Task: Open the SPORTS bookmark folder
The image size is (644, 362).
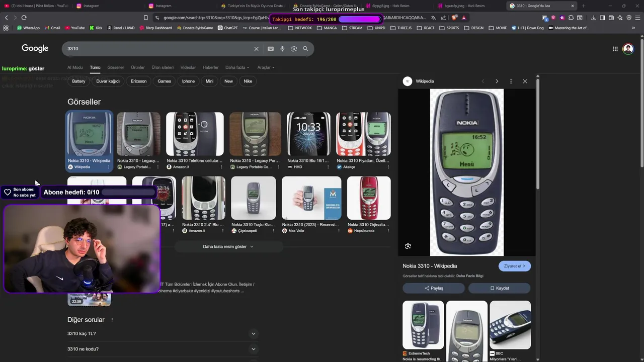Action: 449,28
